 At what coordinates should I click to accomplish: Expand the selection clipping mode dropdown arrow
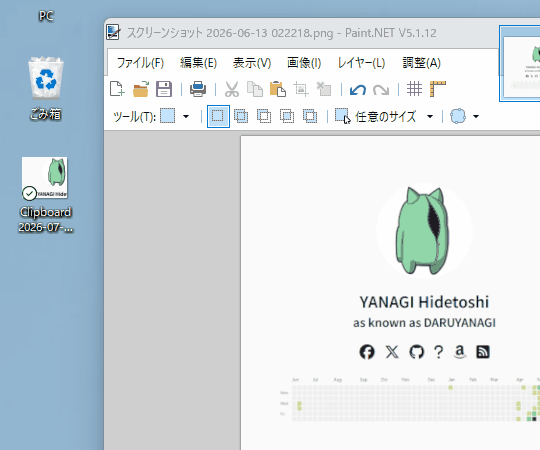[476, 116]
